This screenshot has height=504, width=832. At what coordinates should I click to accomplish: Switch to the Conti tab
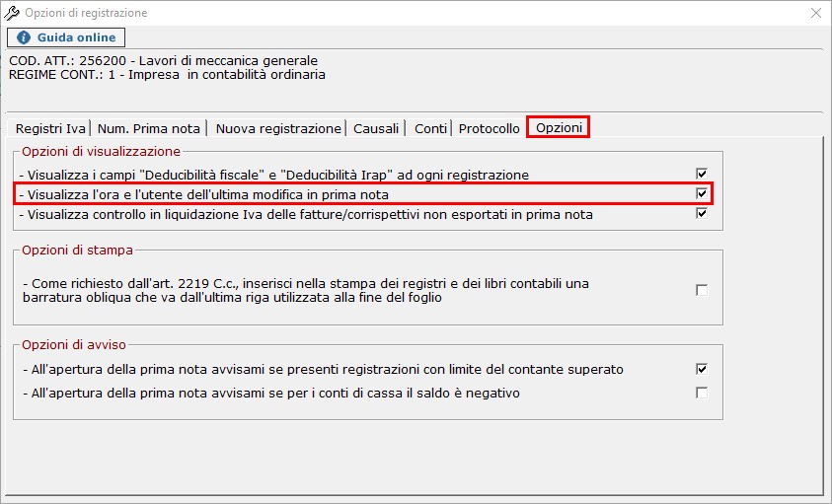click(x=430, y=128)
